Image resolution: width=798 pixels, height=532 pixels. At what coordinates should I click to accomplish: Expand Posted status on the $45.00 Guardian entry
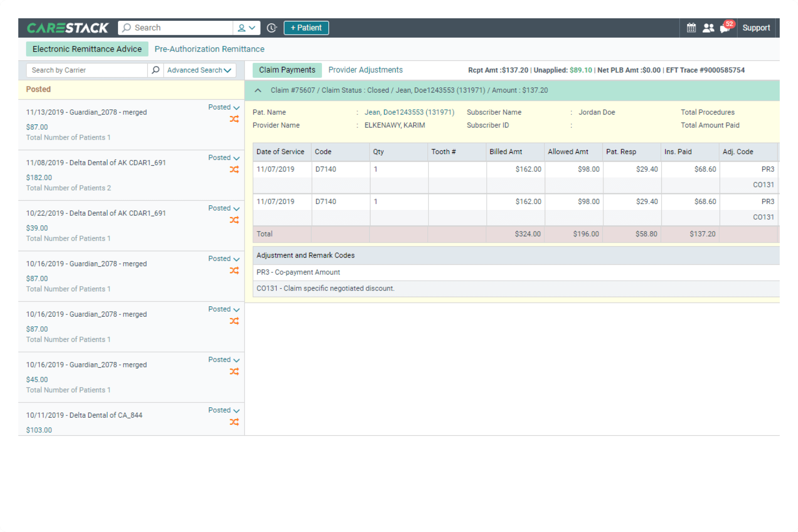coord(236,360)
